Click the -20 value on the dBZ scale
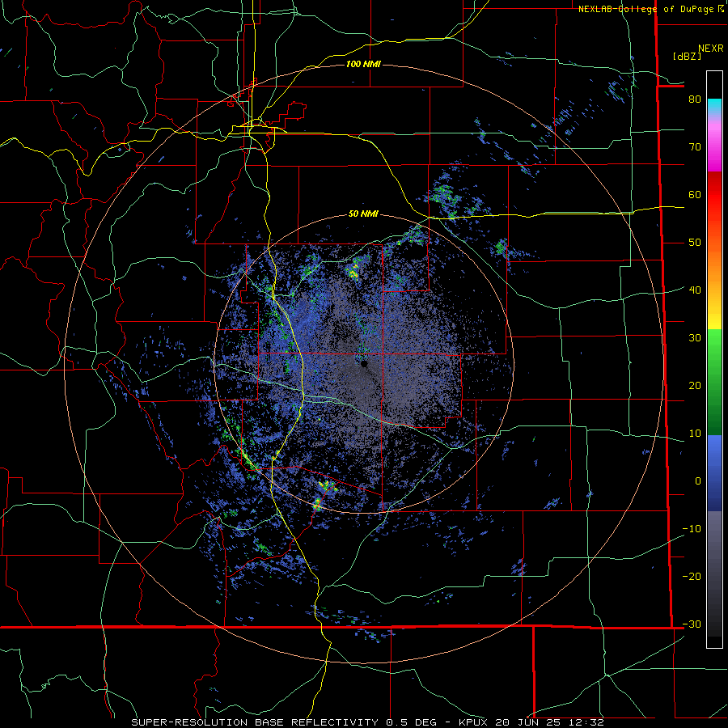 click(x=692, y=577)
